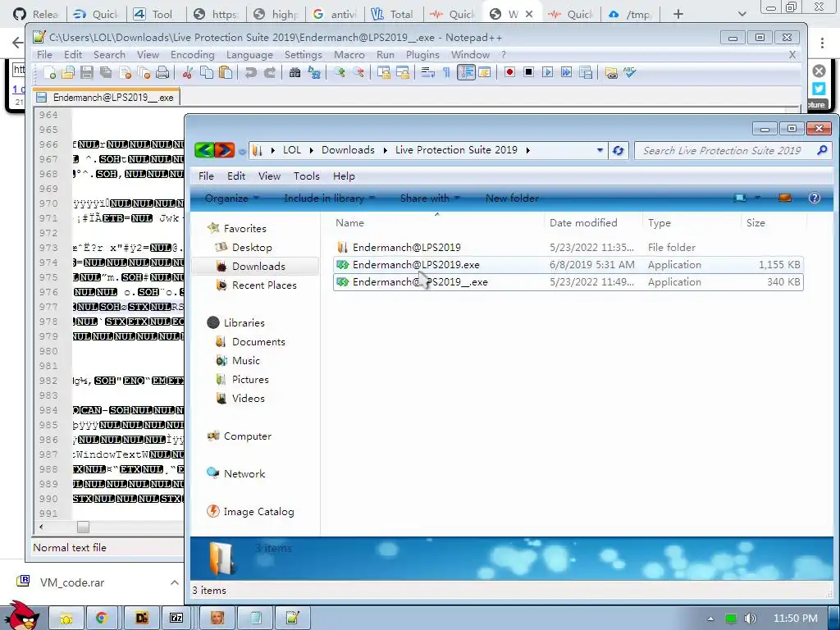
Task: Open Encoding menu in Notepad++
Action: [192, 55]
